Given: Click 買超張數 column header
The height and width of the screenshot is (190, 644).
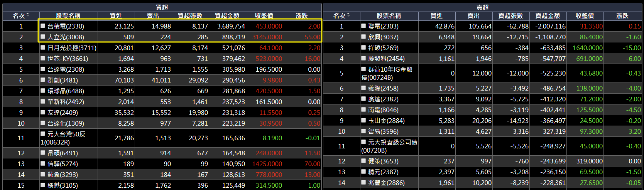Looking at the screenshot, I should coord(190,16).
